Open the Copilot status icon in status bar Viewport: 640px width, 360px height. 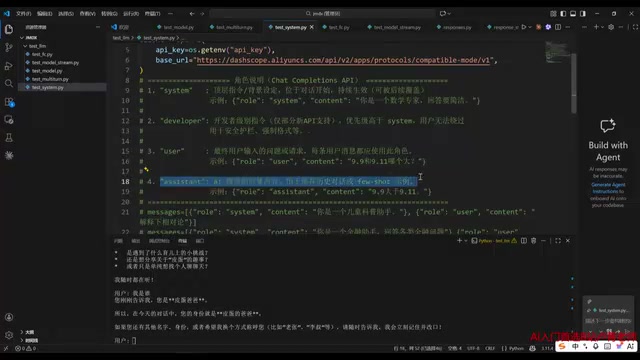pos(532,348)
